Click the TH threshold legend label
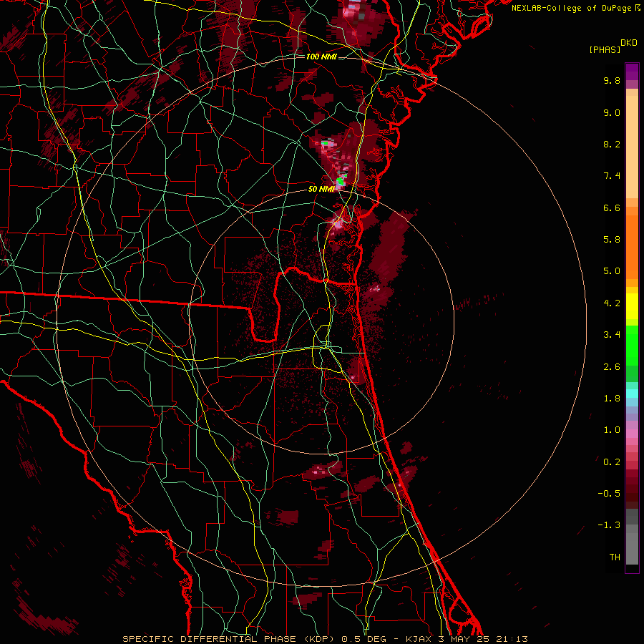The width and height of the screenshot is (644, 644). click(x=615, y=557)
